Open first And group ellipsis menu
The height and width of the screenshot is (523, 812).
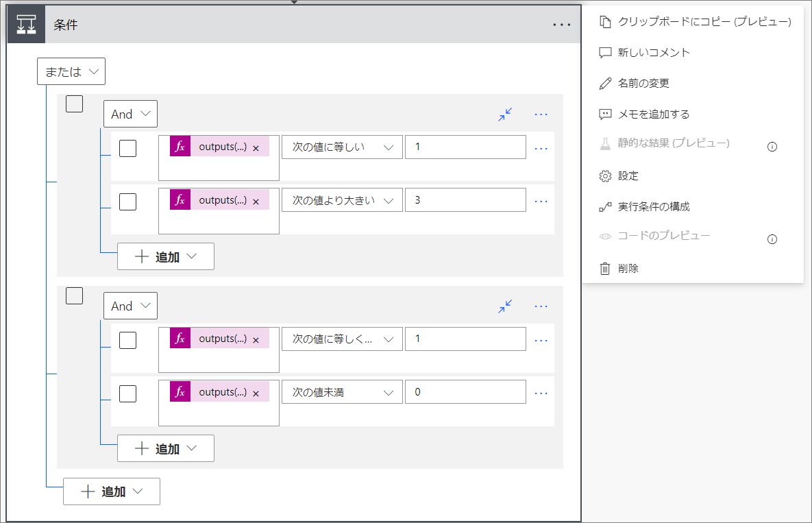541,114
